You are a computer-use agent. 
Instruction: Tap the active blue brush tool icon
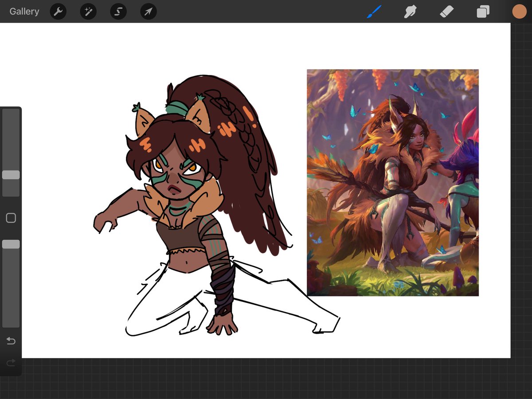pos(374,12)
